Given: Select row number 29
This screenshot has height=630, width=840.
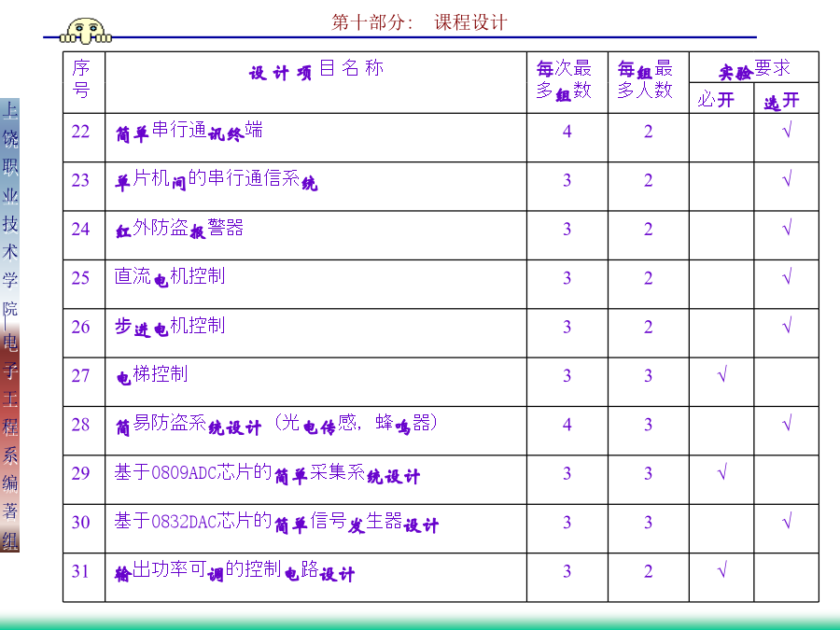Looking at the screenshot, I should click(x=80, y=473).
